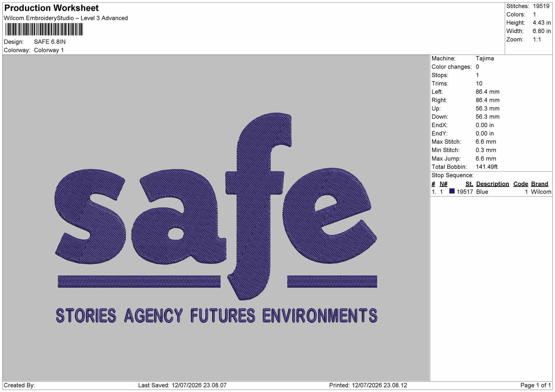Click the blue thread color swatch
Viewport: 555px width, 392px height.
pos(452,191)
